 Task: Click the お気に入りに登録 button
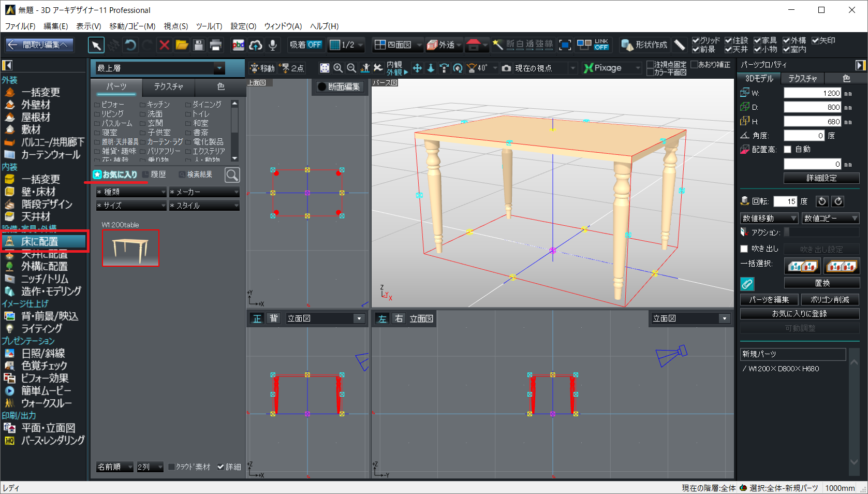click(x=800, y=314)
